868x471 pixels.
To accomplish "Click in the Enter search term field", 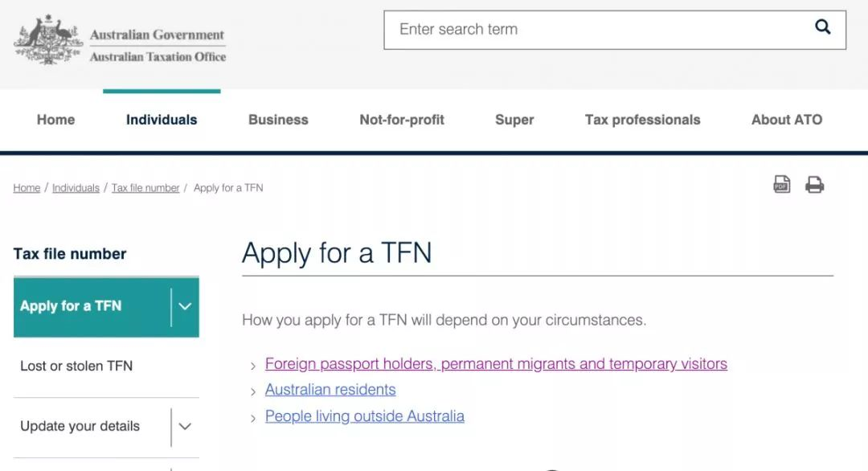I will coord(595,30).
